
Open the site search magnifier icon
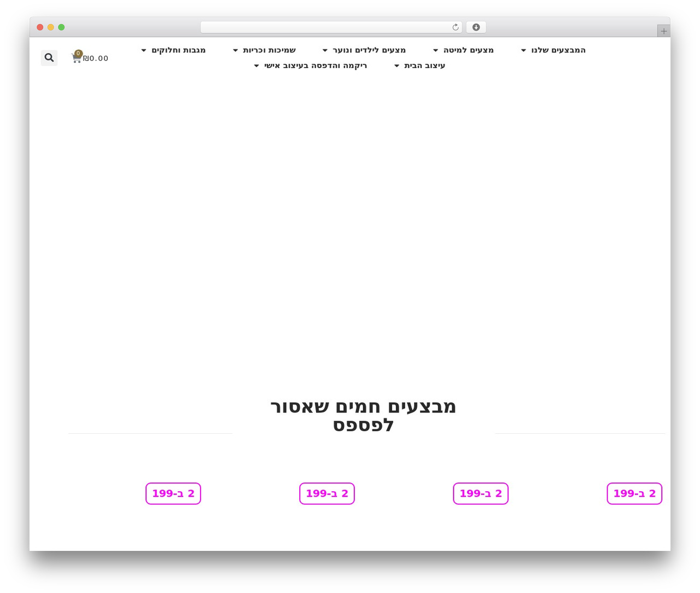click(x=49, y=57)
